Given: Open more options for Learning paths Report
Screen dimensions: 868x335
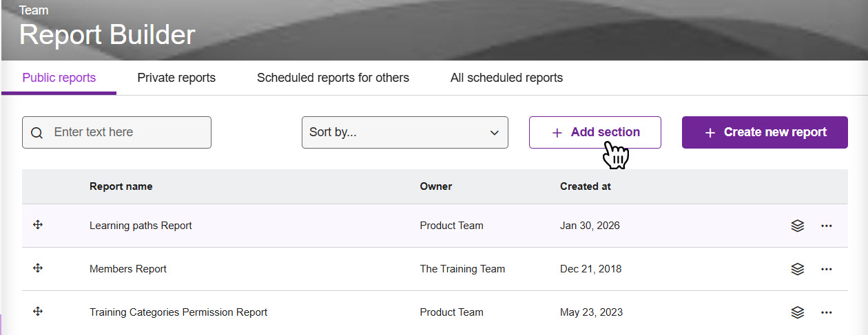Looking at the screenshot, I should 827,226.
